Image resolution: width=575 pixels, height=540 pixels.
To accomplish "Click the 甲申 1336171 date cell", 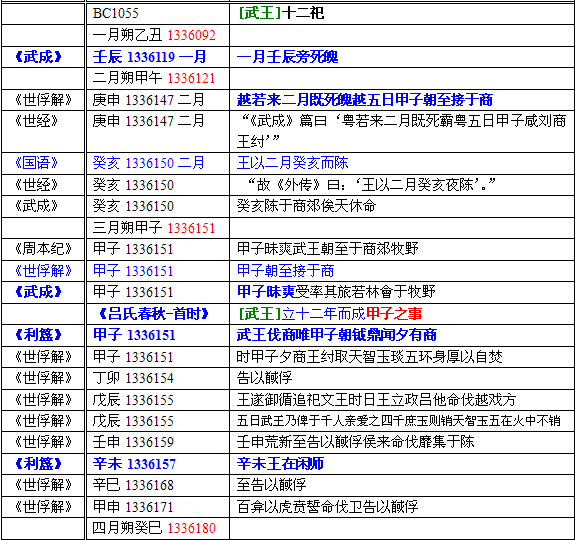I will point(158,507).
